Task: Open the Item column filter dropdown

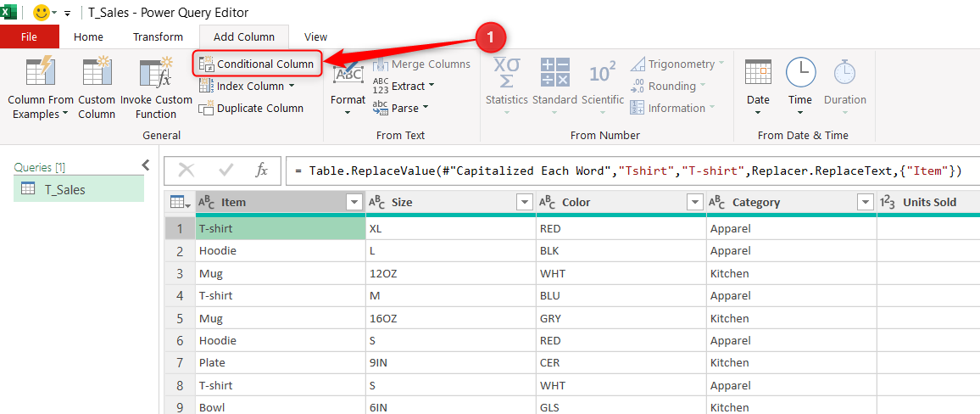Action: [354, 202]
